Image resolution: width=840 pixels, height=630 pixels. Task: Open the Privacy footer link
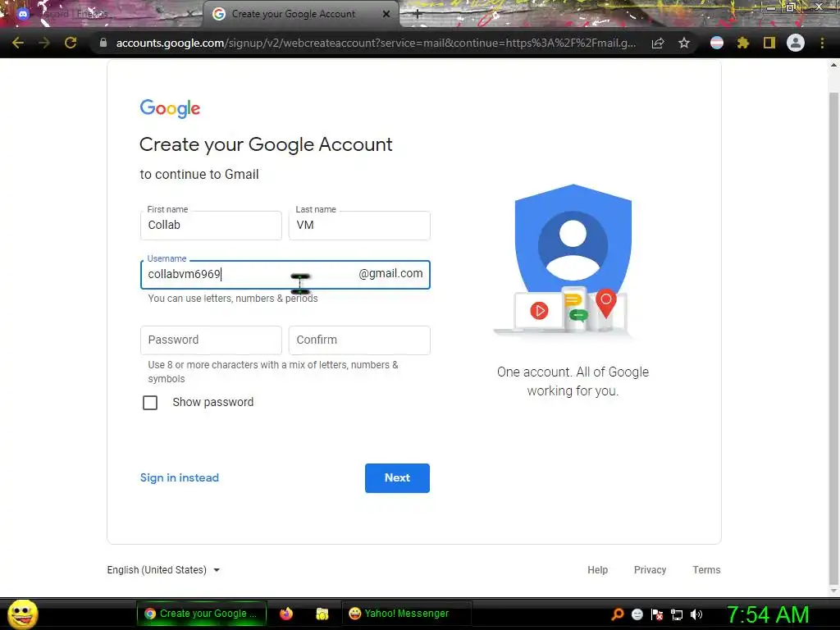(650, 570)
